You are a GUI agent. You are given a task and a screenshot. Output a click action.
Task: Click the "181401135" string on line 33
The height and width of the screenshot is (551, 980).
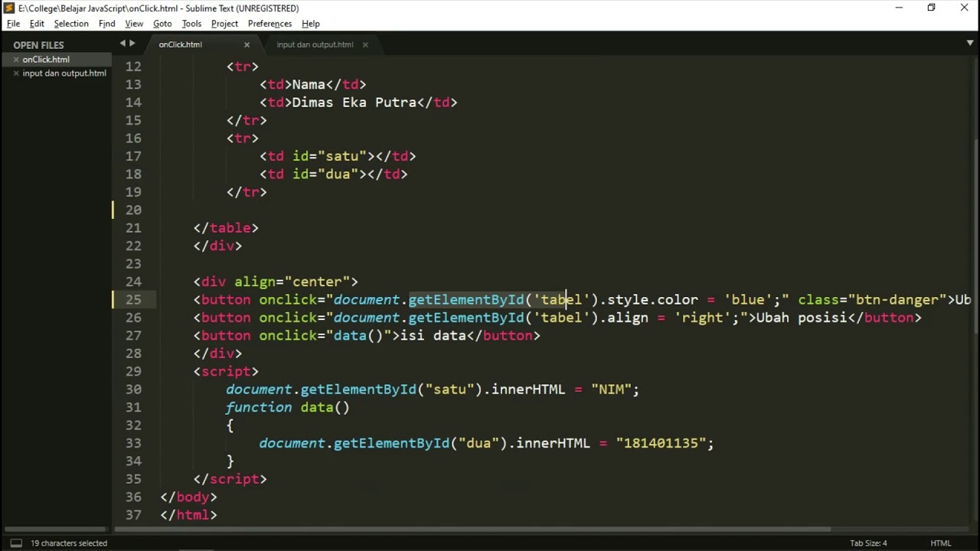tap(661, 443)
